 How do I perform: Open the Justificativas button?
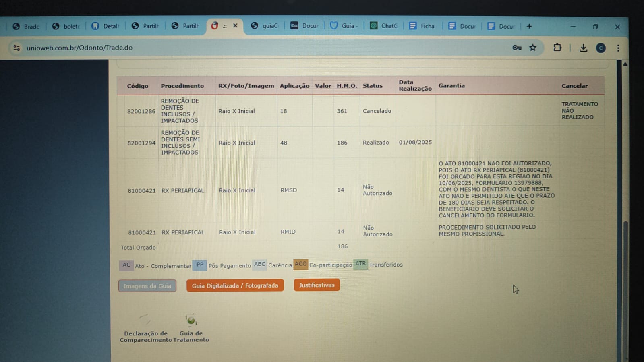(317, 285)
